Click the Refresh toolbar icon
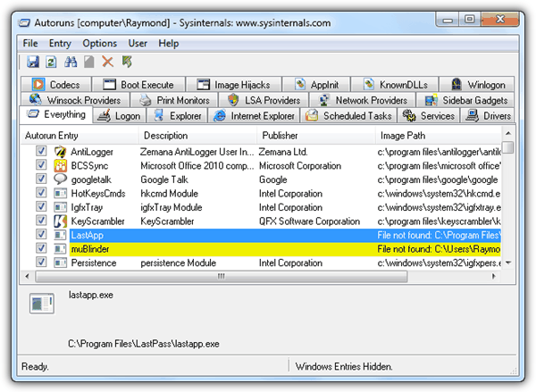536x392 pixels. click(51, 62)
